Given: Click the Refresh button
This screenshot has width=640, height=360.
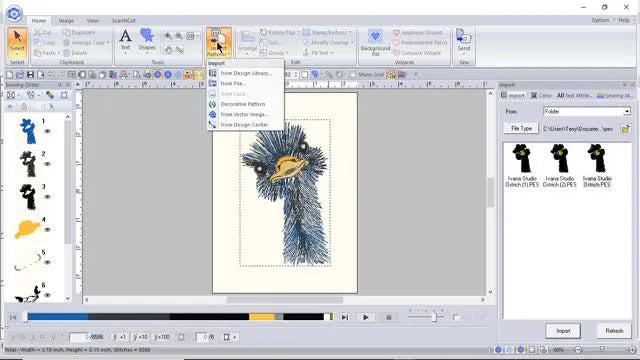Looking at the screenshot, I should pyautogui.click(x=614, y=331).
